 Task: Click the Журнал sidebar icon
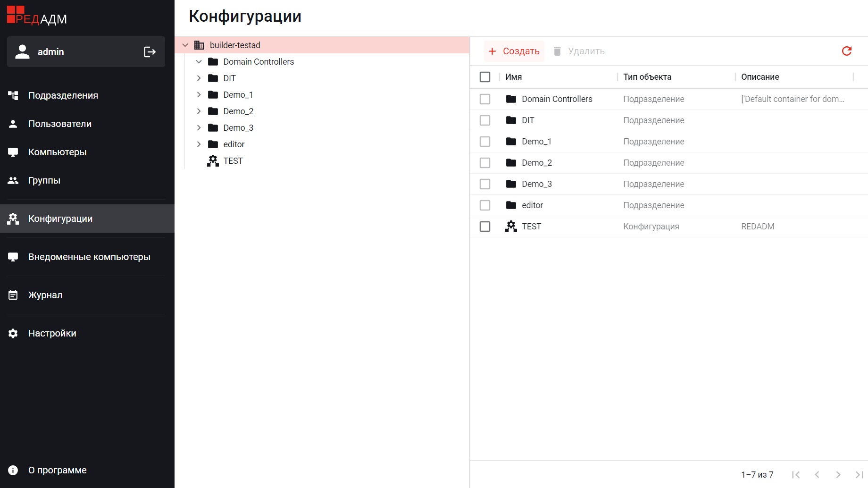[13, 295]
